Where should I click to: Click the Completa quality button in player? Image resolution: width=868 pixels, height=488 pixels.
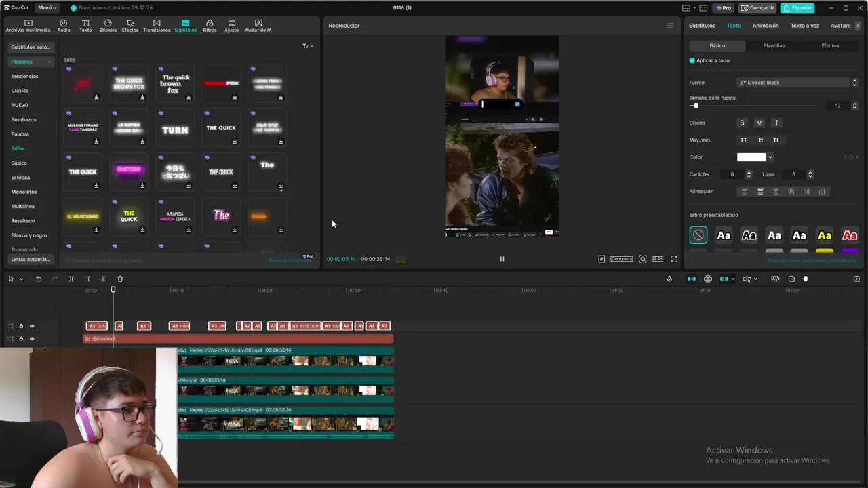(622, 259)
